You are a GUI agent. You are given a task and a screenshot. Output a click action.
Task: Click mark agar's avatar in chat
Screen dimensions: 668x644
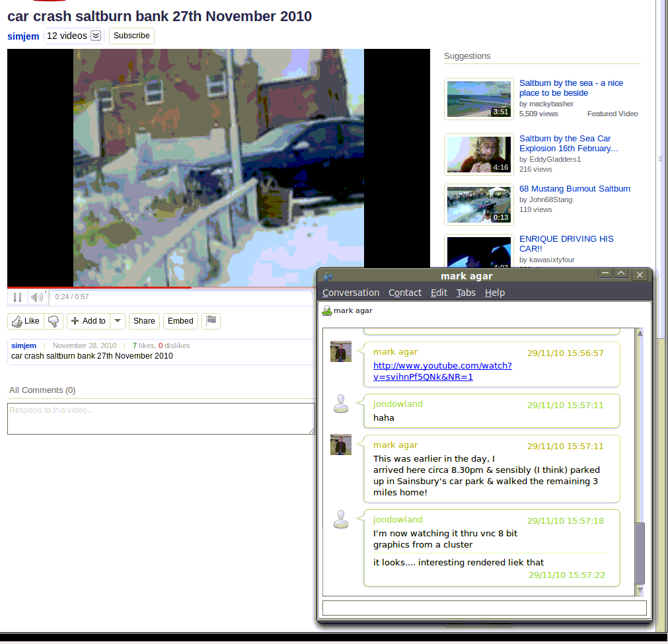341,351
